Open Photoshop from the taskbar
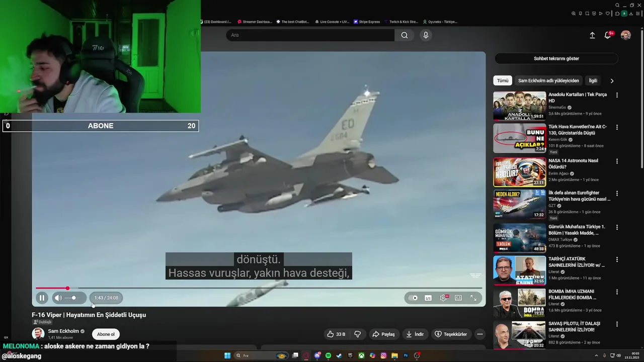 406,355
